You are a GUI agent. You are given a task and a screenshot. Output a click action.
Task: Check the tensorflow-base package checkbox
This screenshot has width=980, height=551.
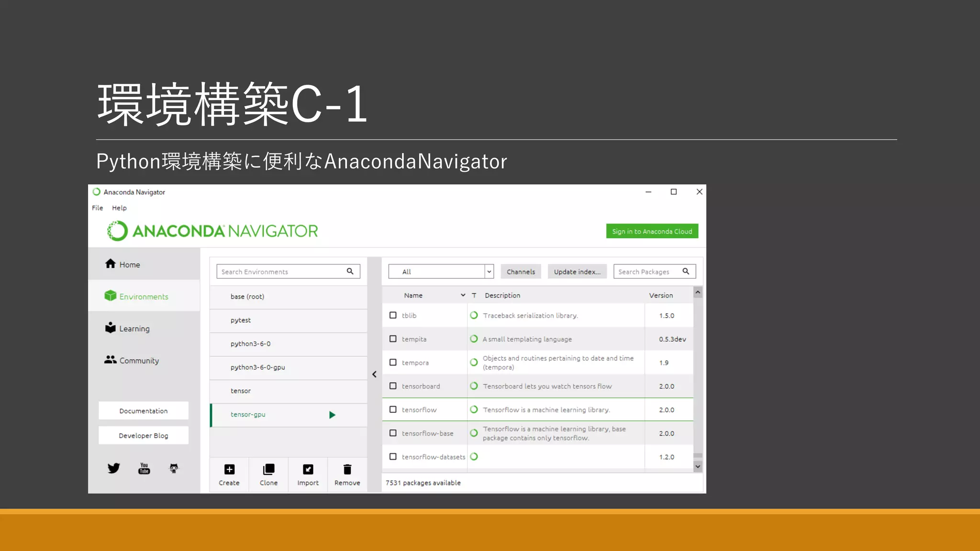pos(393,433)
